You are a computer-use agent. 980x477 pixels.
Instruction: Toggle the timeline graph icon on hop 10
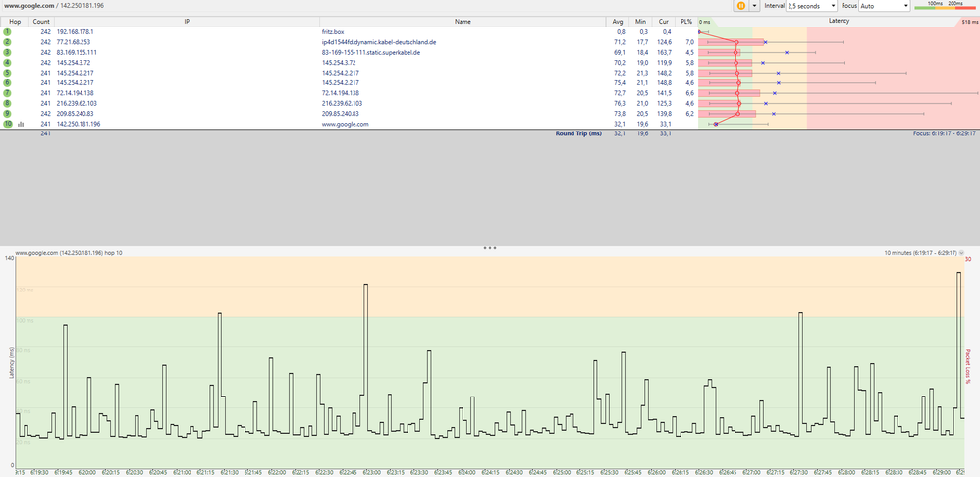pos(21,124)
